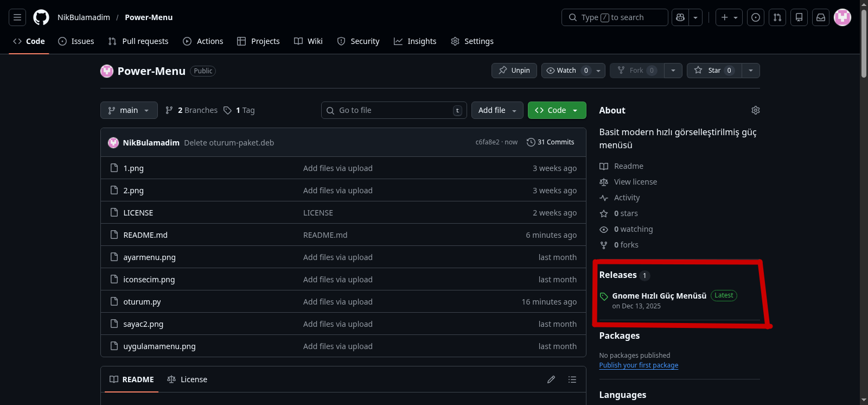
Task: Open the Copilot chat icon
Action: 680,17
